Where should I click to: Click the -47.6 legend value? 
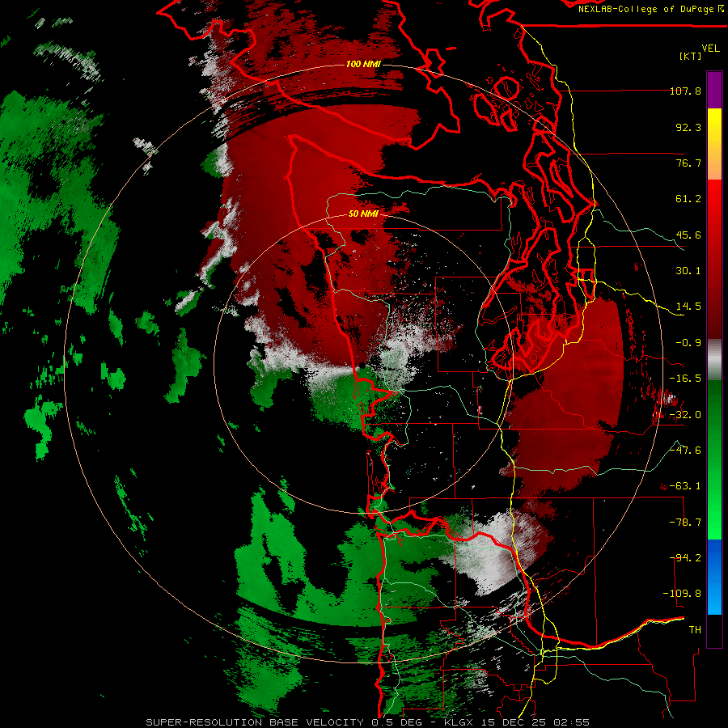(x=685, y=450)
